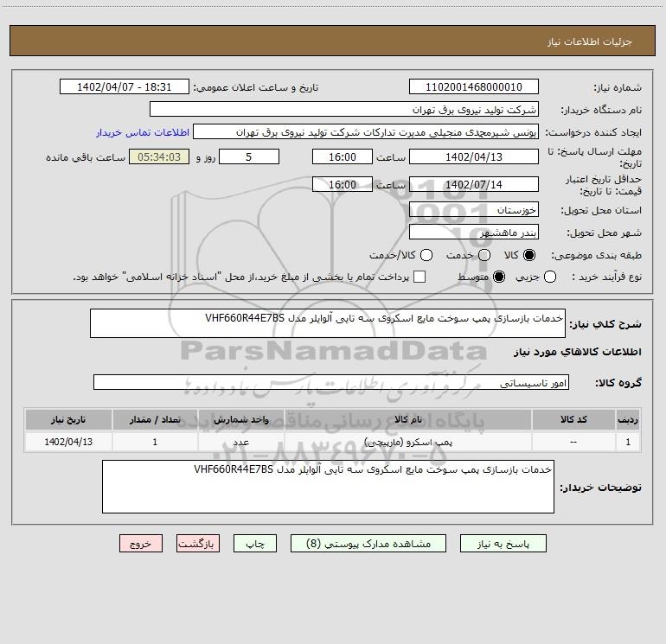Click the شرح کلی نیاز description box
The height and width of the screenshot is (644, 666).
pyautogui.click(x=328, y=323)
